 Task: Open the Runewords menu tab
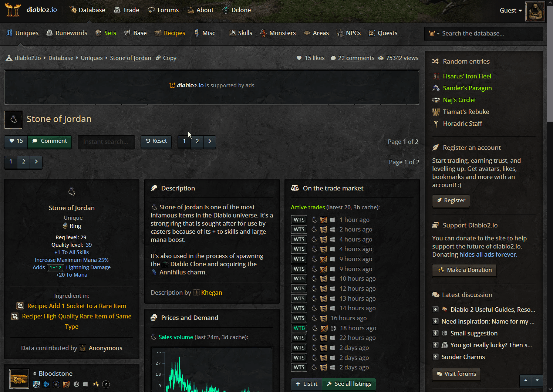click(67, 33)
